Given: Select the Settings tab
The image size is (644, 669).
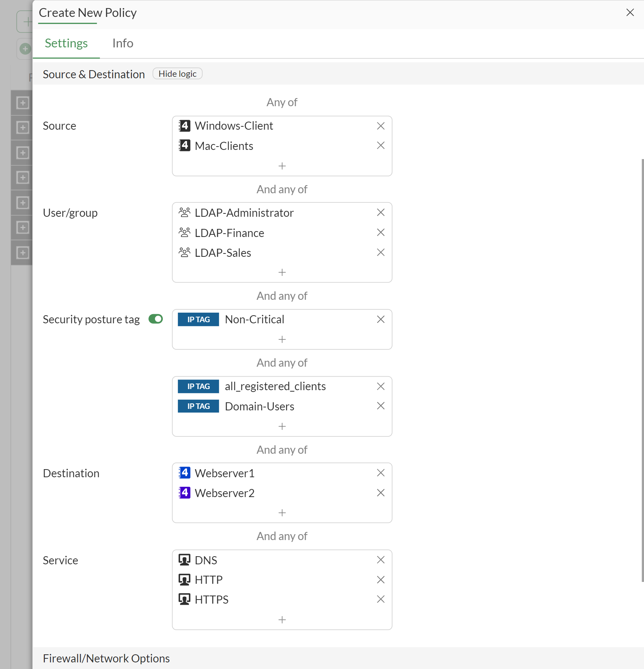Looking at the screenshot, I should tap(66, 43).
